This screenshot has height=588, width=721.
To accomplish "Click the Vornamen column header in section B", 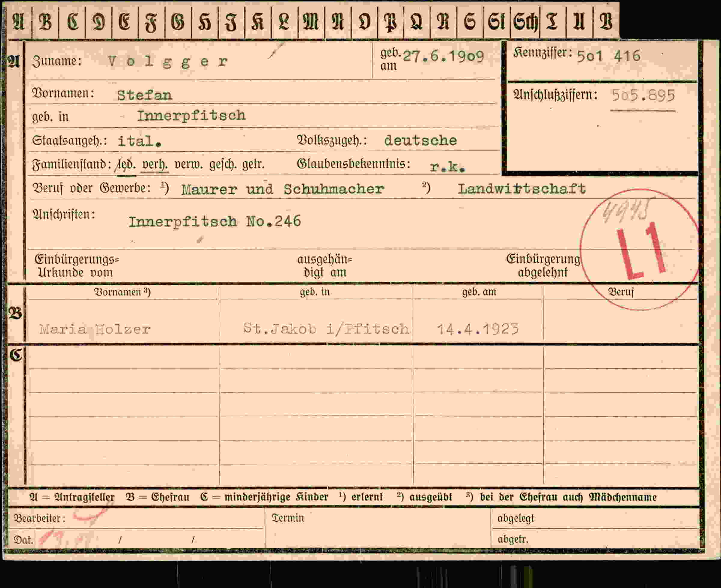I will 122,292.
